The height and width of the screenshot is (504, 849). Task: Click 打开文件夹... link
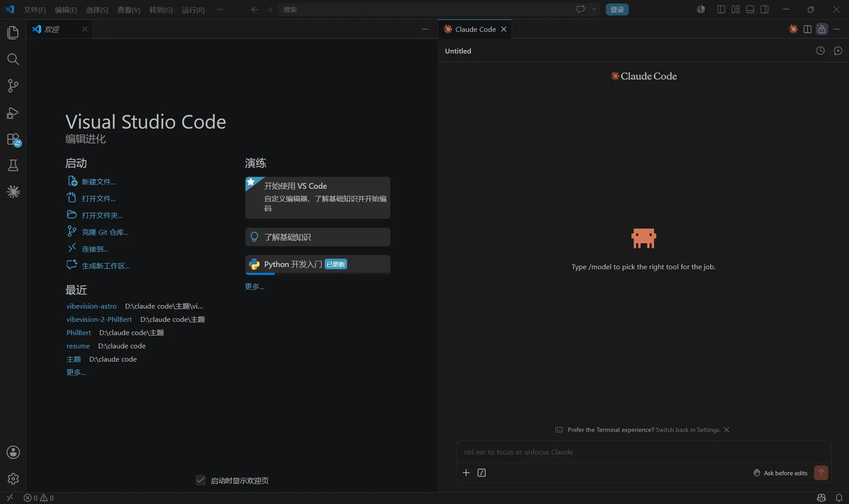point(102,215)
